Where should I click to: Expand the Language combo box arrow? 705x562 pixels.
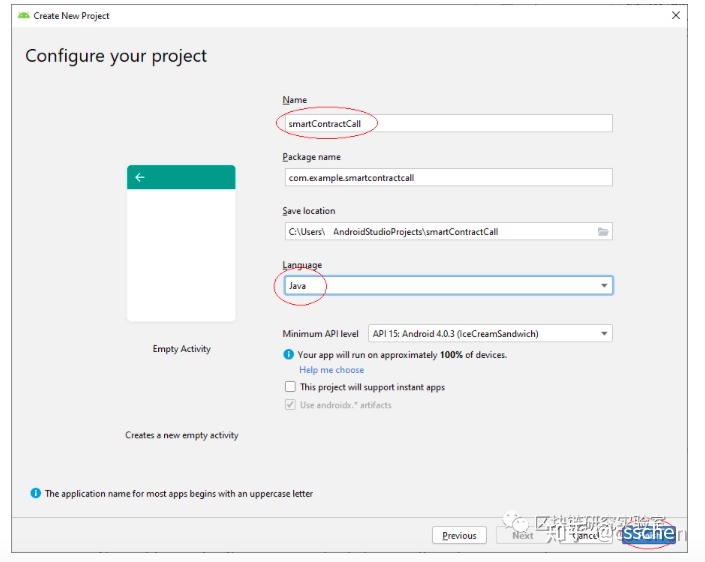coord(604,285)
